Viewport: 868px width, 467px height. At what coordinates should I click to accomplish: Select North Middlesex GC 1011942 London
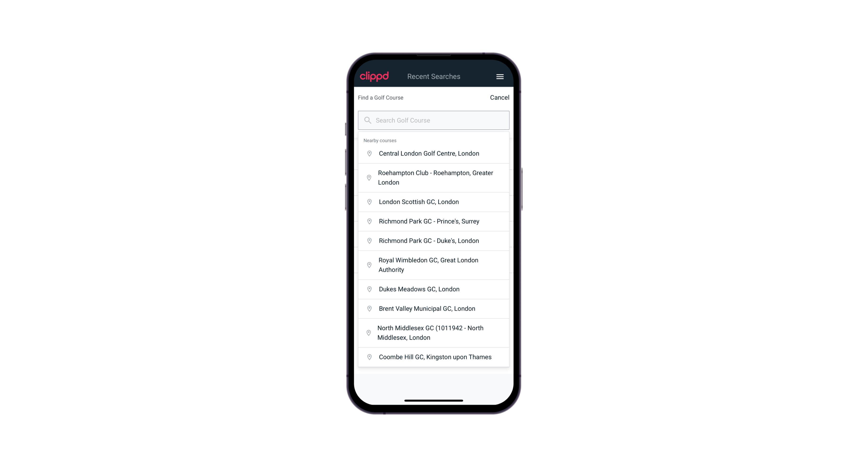(434, 332)
